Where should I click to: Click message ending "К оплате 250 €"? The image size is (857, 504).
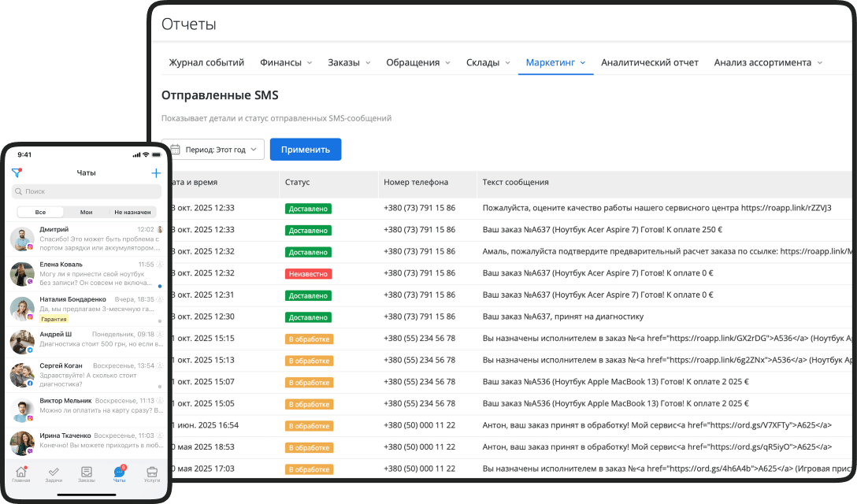[x=603, y=230]
